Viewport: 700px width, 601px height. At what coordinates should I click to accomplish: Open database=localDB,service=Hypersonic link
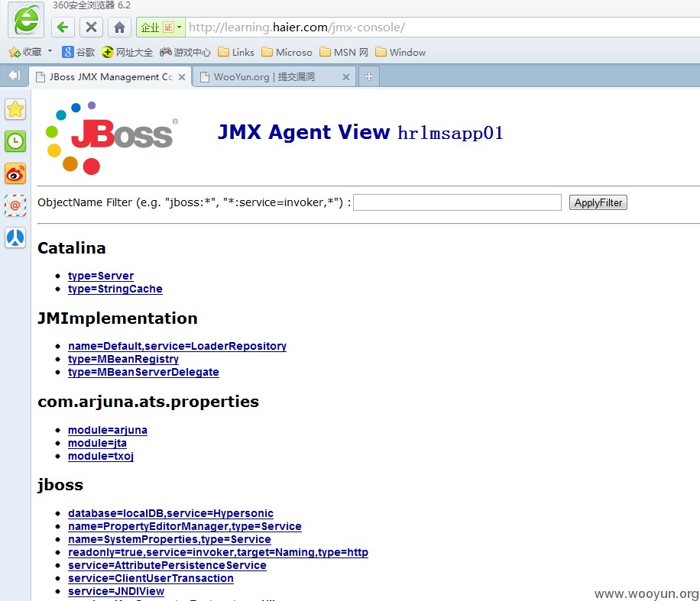pos(170,513)
